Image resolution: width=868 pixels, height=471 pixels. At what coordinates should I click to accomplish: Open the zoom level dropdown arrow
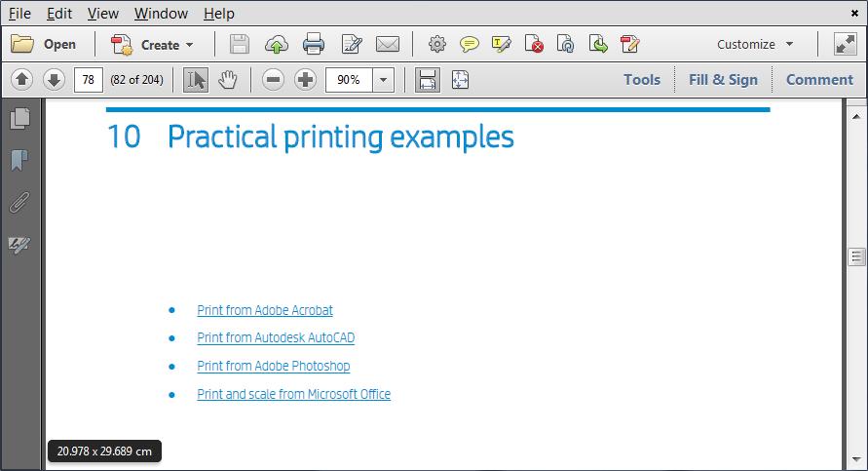[383, 80]
